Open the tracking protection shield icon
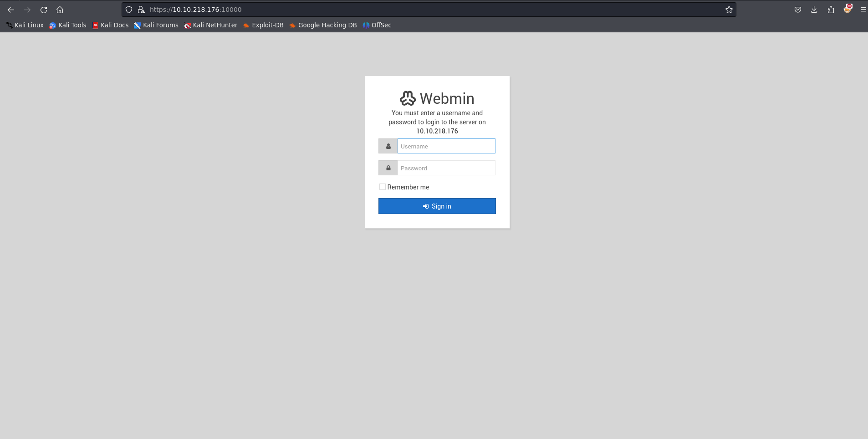The width and height of the screenshot is (868, 439). (x=129, y=10)
